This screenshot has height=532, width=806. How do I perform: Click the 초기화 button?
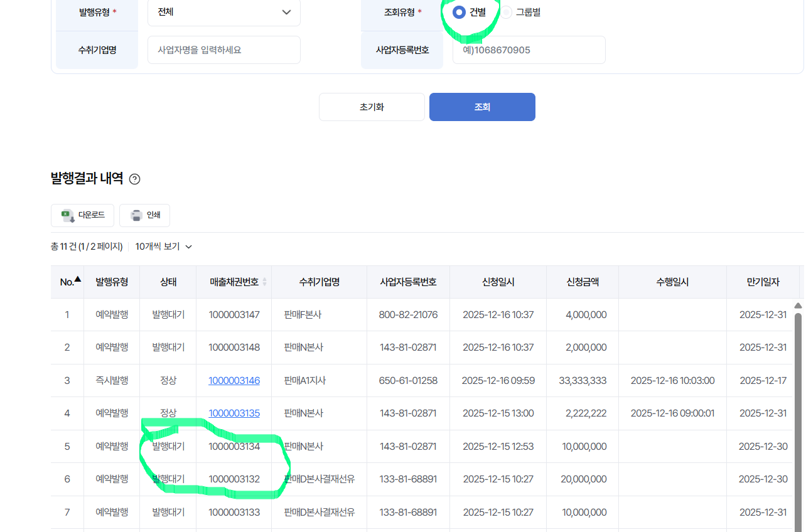coord(372,107)
